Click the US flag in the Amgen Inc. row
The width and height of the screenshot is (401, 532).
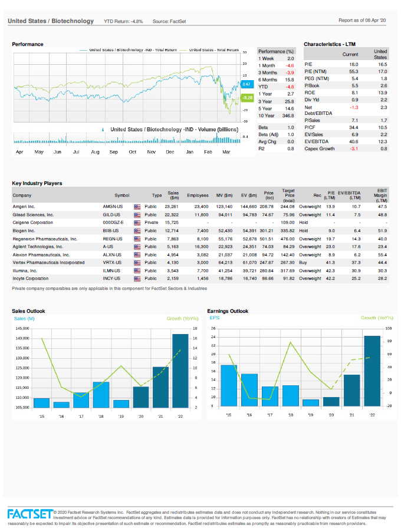point(137,207)
